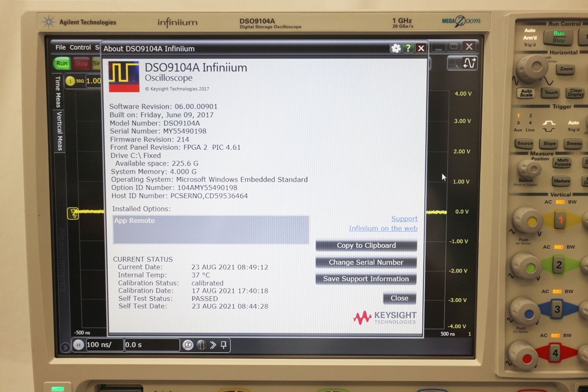
Task: Click the 0.0 s horizontal position field
Action: [152, 345]
